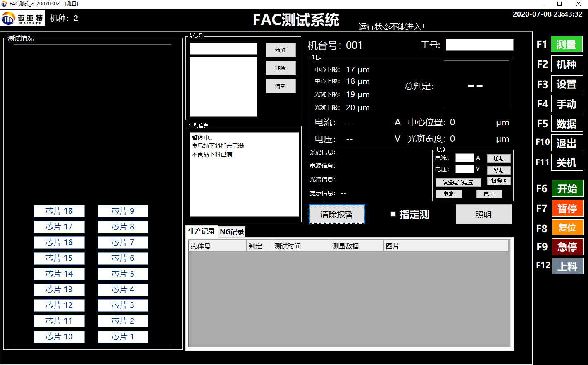
Task: Click the 发送电流电压 button
Action: 458,182
